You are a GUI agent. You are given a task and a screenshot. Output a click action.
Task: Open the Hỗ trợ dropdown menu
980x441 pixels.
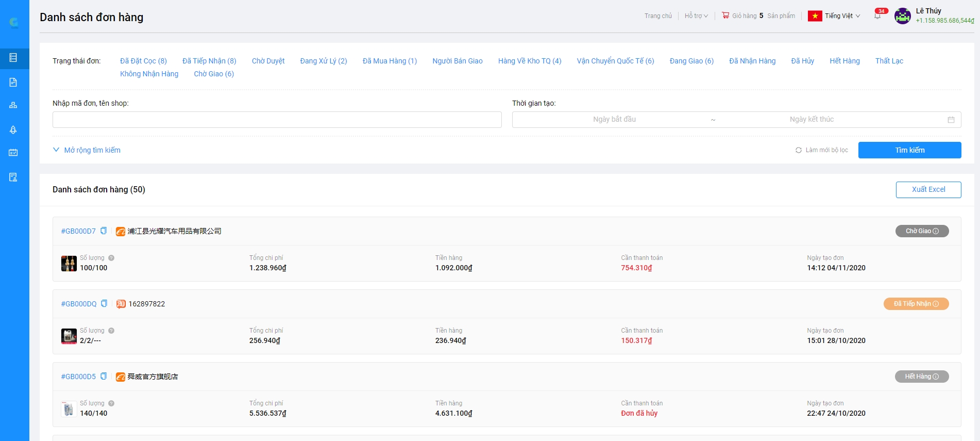click(x=696, y=16)
